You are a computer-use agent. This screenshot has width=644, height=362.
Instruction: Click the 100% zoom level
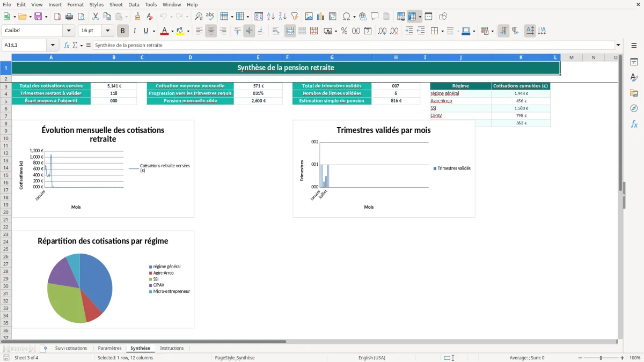pos(635,358)
